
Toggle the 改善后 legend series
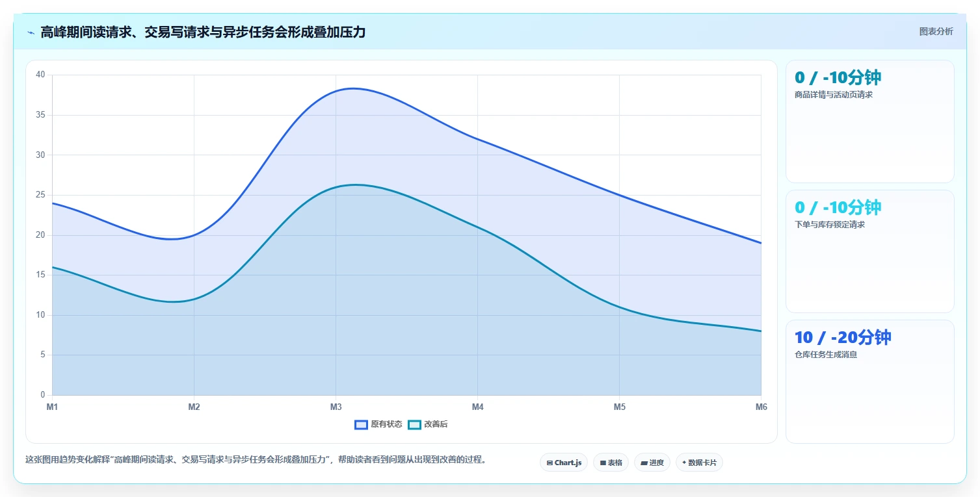428,424
